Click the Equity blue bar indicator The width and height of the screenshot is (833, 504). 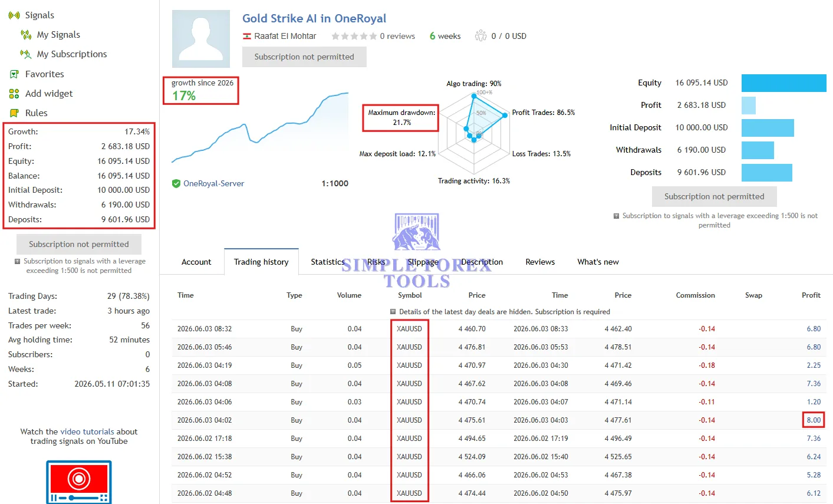point(784,83)
